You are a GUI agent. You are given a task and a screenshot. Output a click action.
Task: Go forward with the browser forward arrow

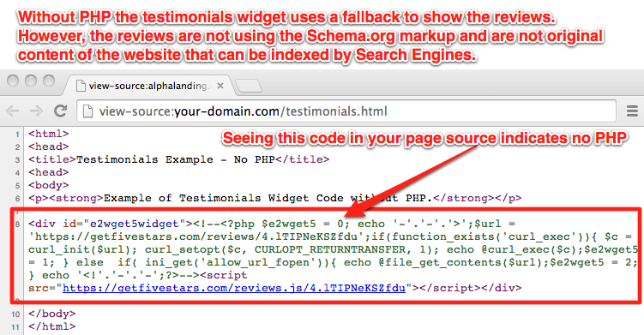click(x=36, y=111)
